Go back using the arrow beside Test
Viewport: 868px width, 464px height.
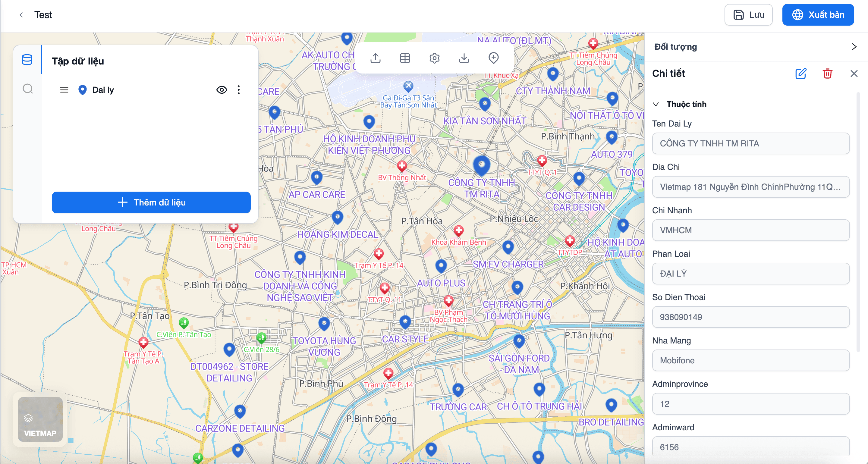coord(21,15)
